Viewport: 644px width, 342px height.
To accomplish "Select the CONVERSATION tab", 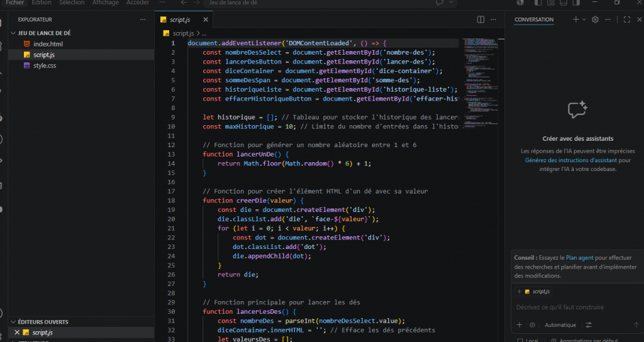I will pyautogui.click(x=534, y=19).
